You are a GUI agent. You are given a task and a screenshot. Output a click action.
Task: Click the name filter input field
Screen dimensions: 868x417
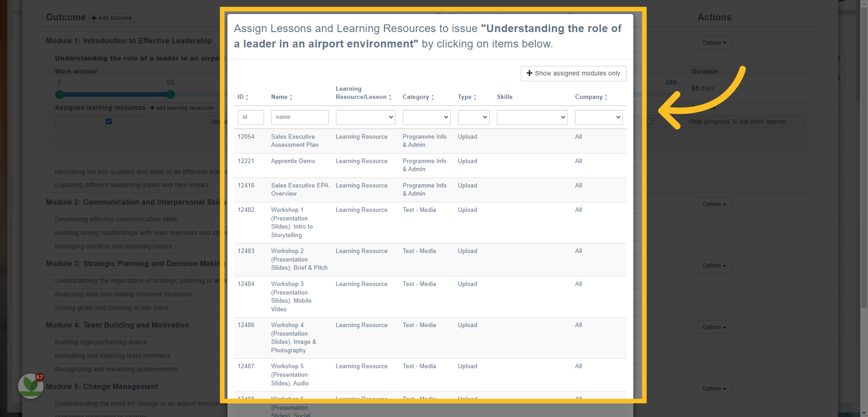tap(300, 117)
